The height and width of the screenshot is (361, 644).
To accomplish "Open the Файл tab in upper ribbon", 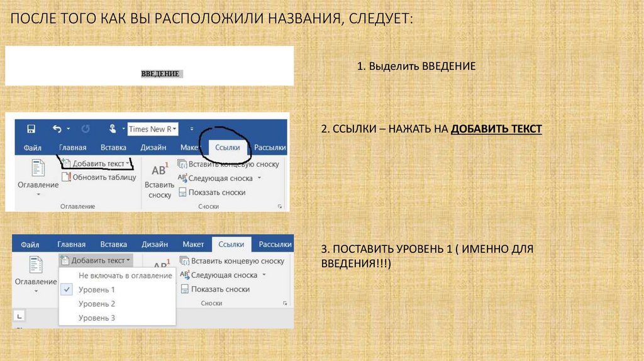I will tap(33, 147).
